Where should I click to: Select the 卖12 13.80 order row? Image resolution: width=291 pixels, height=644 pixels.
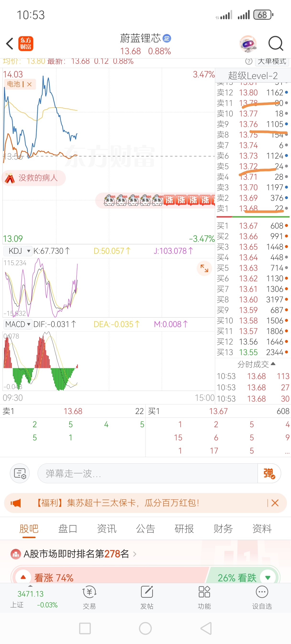point(252,92)
